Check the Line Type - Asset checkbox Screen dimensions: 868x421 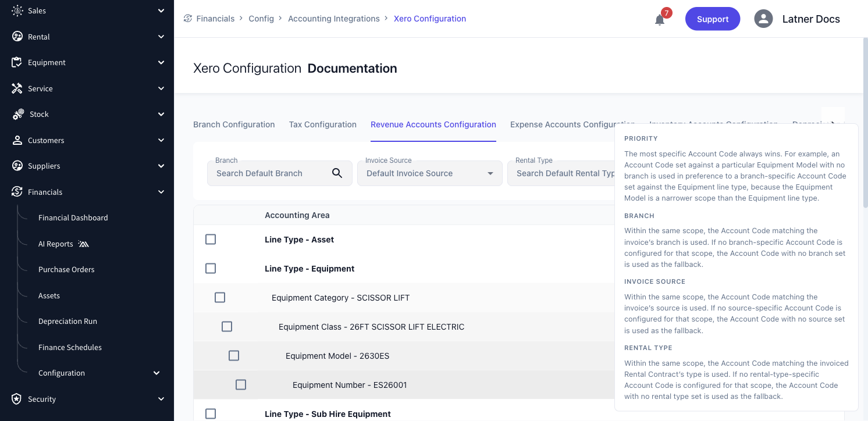point(211,240)
